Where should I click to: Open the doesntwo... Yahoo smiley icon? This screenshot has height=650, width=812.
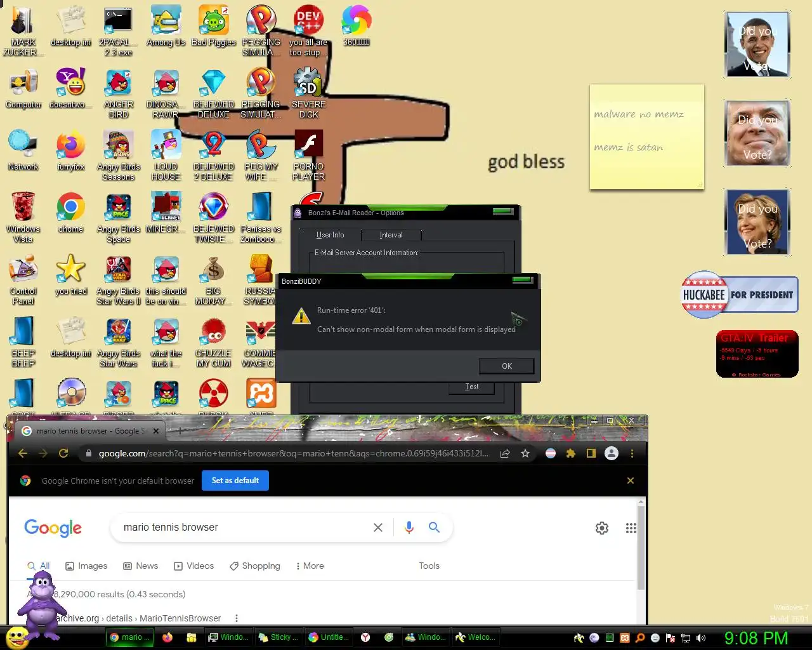point(71,89)
